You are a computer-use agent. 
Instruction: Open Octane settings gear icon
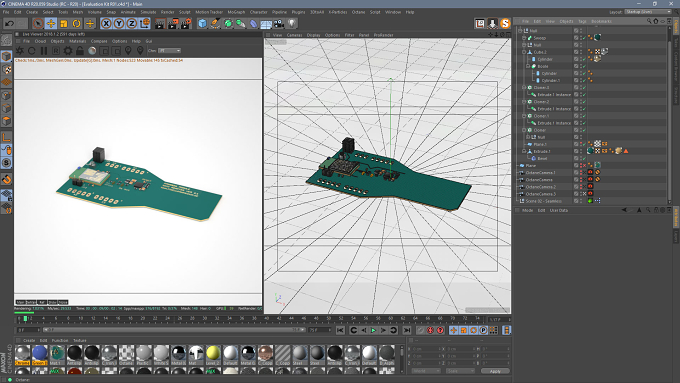click(68, 51)
